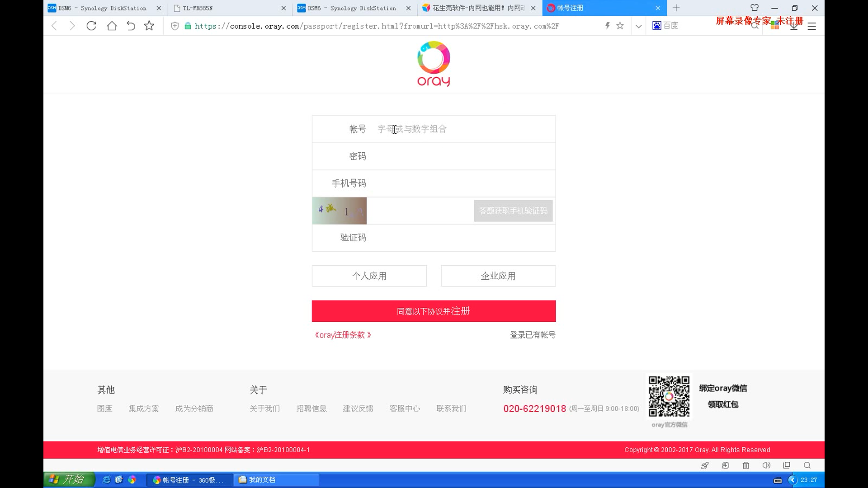Close the active 帐号注册 tab
868x488 pixels.
click(x=658, y=8)
